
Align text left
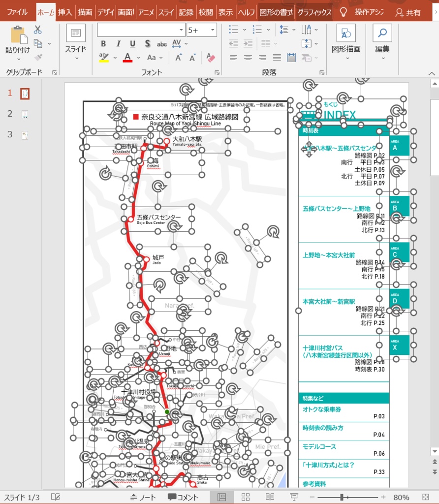[x=233, y=58]
